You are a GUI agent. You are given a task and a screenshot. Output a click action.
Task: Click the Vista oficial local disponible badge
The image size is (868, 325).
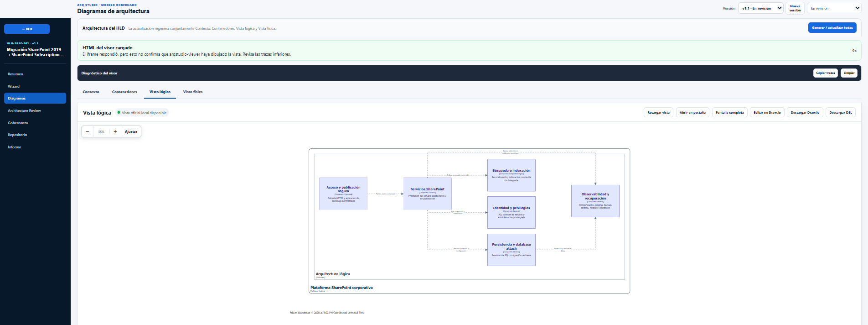point(142,113)
